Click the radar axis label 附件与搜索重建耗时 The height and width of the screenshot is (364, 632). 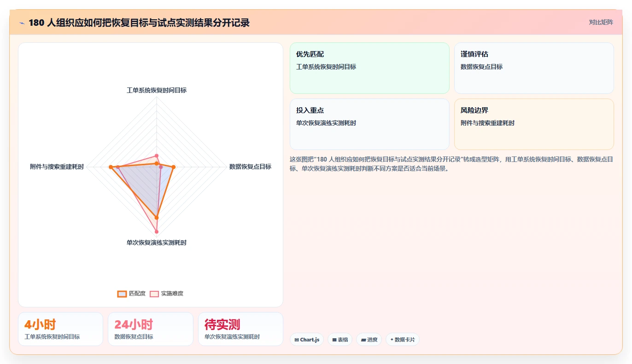57,167
